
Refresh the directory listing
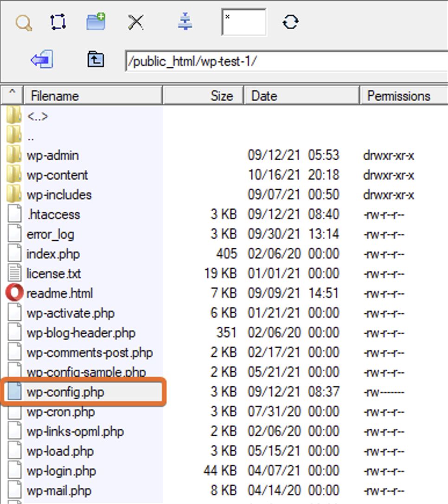click(x=290, y=22)
